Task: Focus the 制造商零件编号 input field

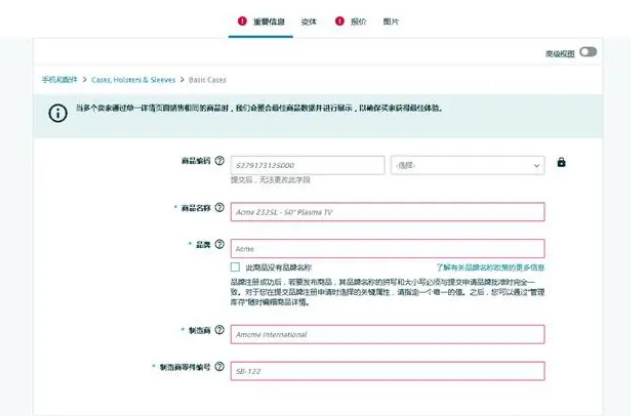Action: [388, 371]
